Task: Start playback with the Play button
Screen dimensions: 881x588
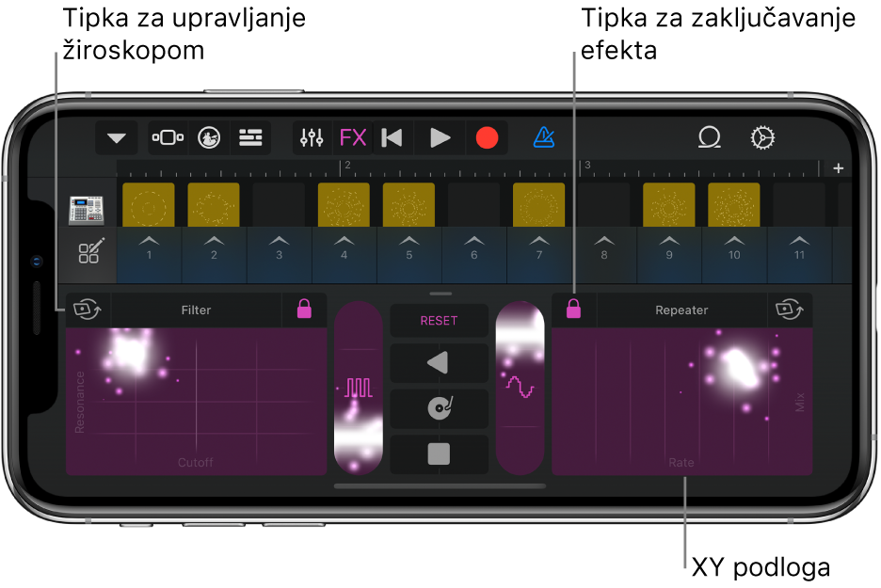Action: [x=440, y=137]
